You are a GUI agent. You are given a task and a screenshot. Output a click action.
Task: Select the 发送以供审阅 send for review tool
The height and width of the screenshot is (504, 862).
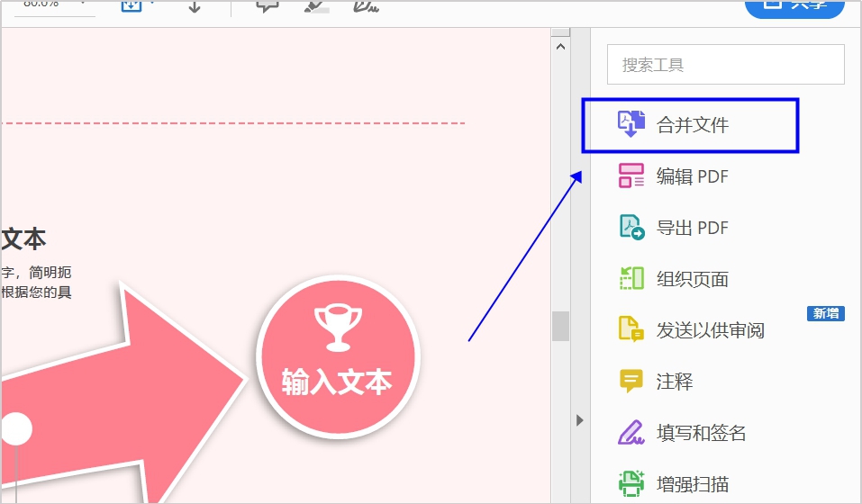(692, 330)
